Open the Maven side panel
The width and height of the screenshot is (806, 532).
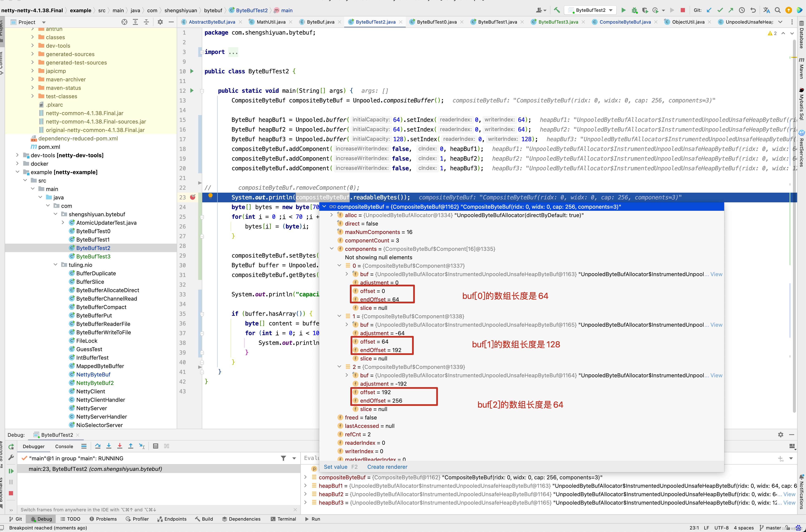801,68
